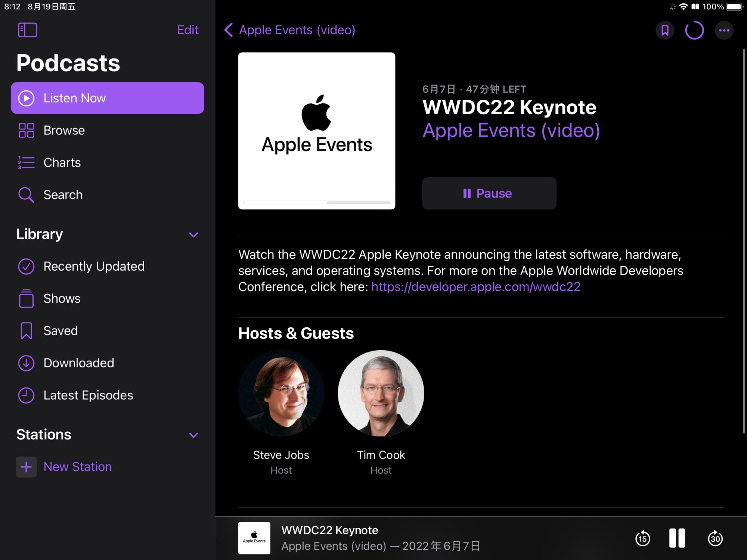Collapse the Library section

point(193,235)
